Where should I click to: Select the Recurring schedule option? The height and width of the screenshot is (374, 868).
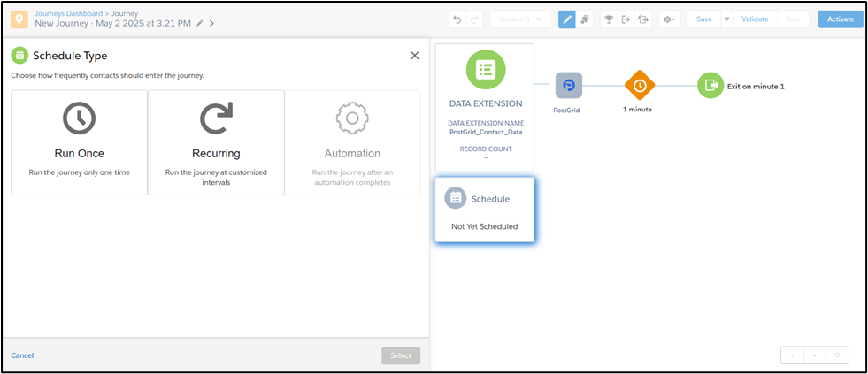coord(216,142)
